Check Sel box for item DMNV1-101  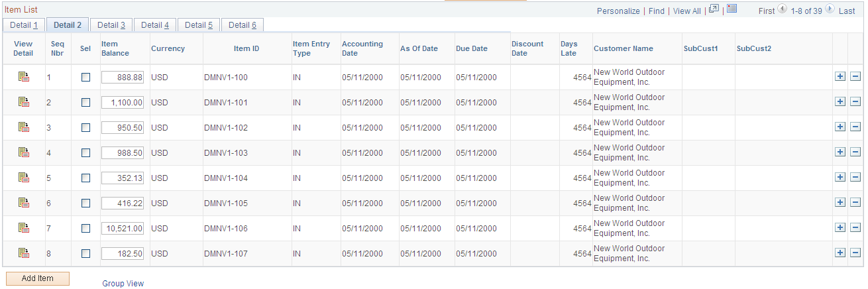[85, 103]
